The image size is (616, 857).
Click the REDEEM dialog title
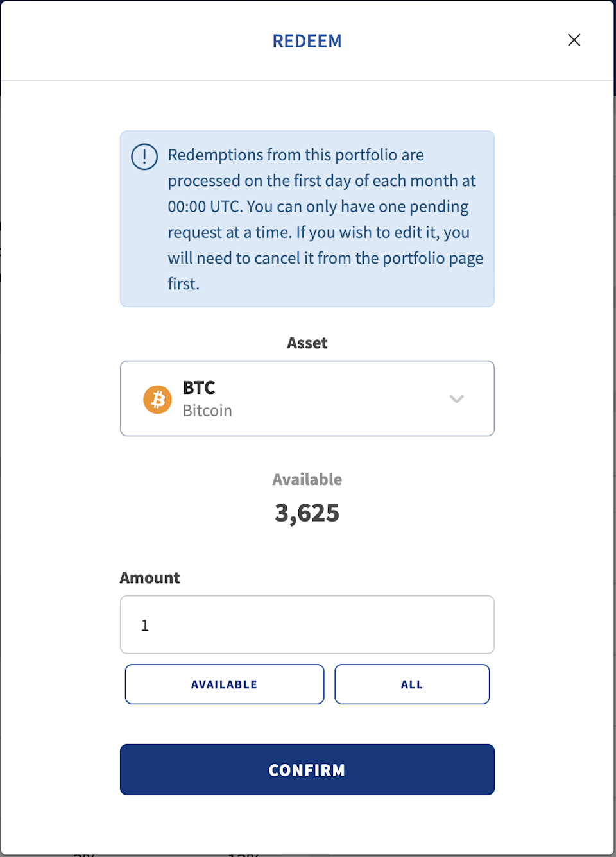(307, 41)
